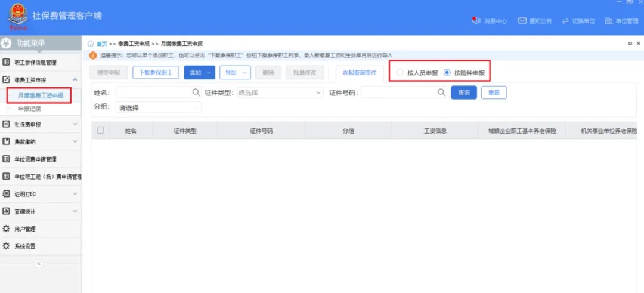Click the 分组 selection input field
Viewport: 644px width, 293px height.
(158, 108)
